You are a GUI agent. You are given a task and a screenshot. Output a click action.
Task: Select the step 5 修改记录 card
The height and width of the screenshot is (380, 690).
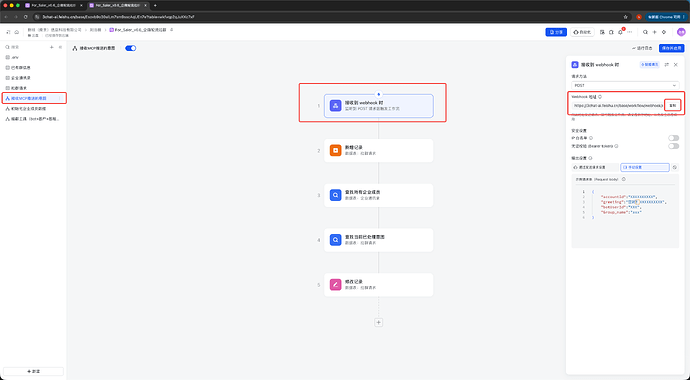pos(378,285)
